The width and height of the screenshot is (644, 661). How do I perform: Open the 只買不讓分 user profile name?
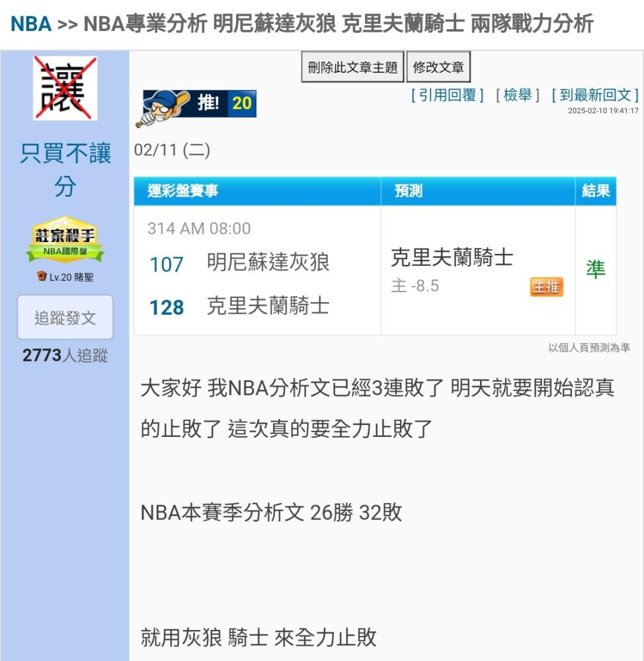click(x=65, y=169)
